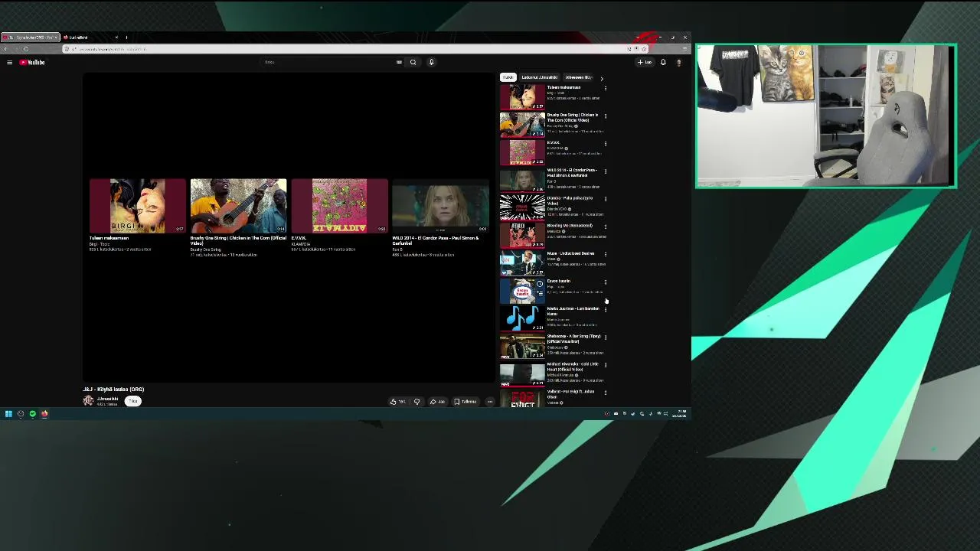
Task: Open options for Tuleen makaamaan sidebar video
Action: (606, 88)
